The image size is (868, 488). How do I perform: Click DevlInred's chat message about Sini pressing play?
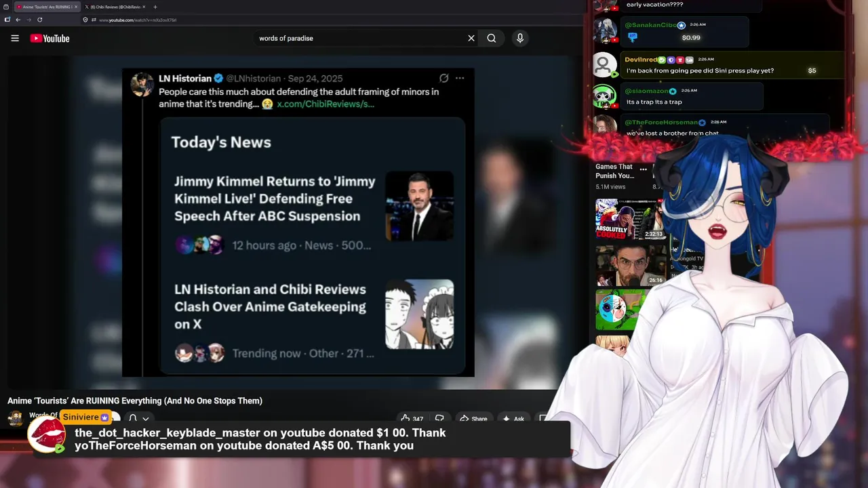(700, 70)
